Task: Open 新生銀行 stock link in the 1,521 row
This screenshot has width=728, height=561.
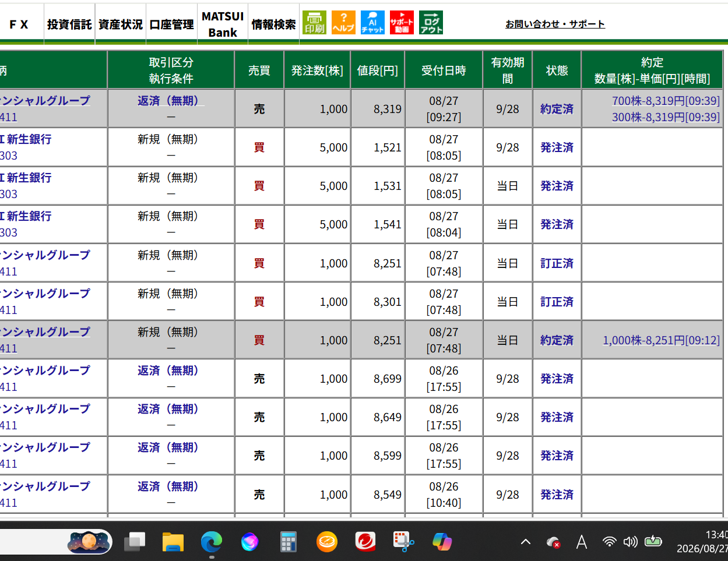Action: point(26,139)
